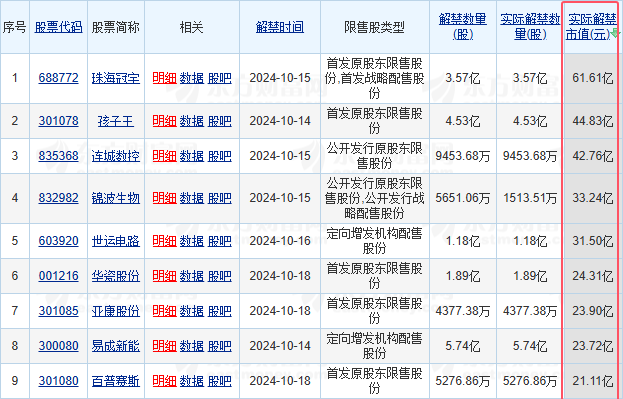This screenshot has width=623, height=399.
Task: Sort by 解禁数量(股) column header
Action: tap(463, 27)
